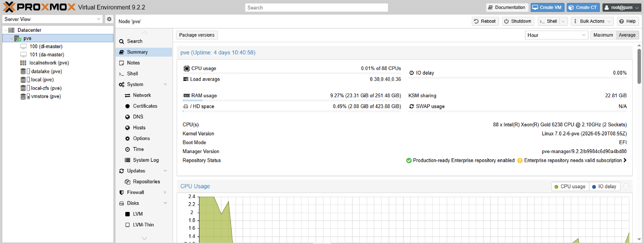Select the Updates menu item
The width and height of the screenshot is (644, 244).
[144, 171]
